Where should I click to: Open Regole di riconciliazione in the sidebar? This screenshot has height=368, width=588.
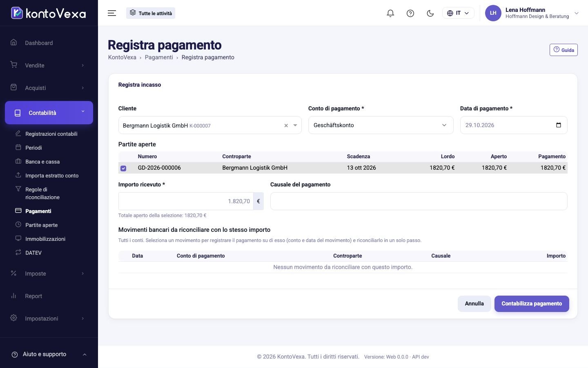pos(42,193)
